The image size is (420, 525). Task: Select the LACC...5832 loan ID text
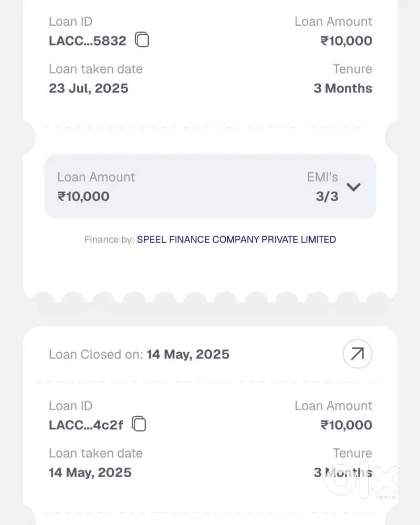tap(88, 41)
